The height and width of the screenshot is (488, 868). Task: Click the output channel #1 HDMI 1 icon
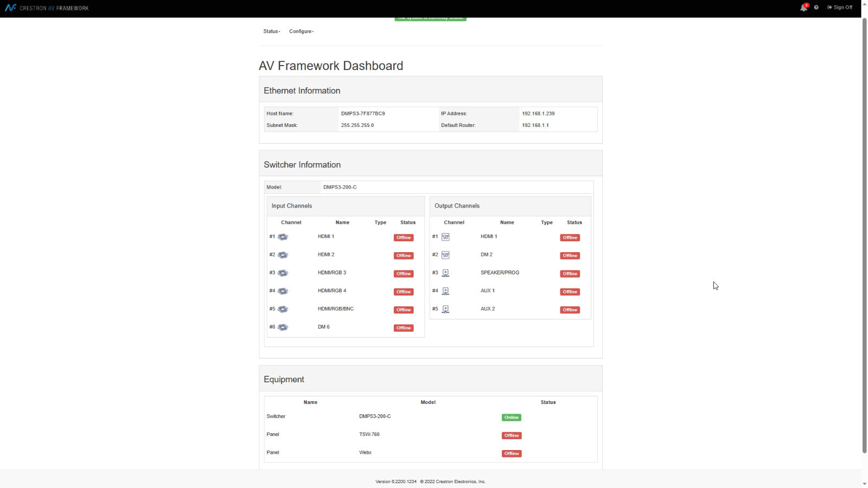tap(445, 237)
